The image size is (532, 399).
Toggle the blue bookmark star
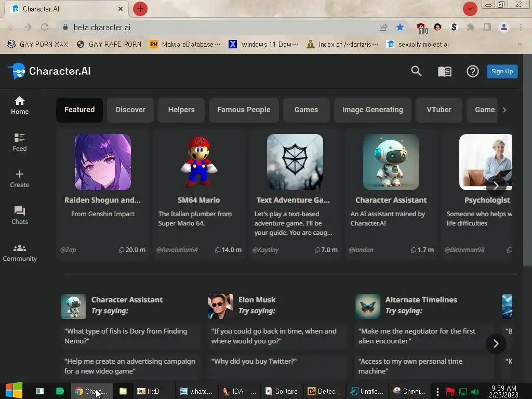pos(400,27)
